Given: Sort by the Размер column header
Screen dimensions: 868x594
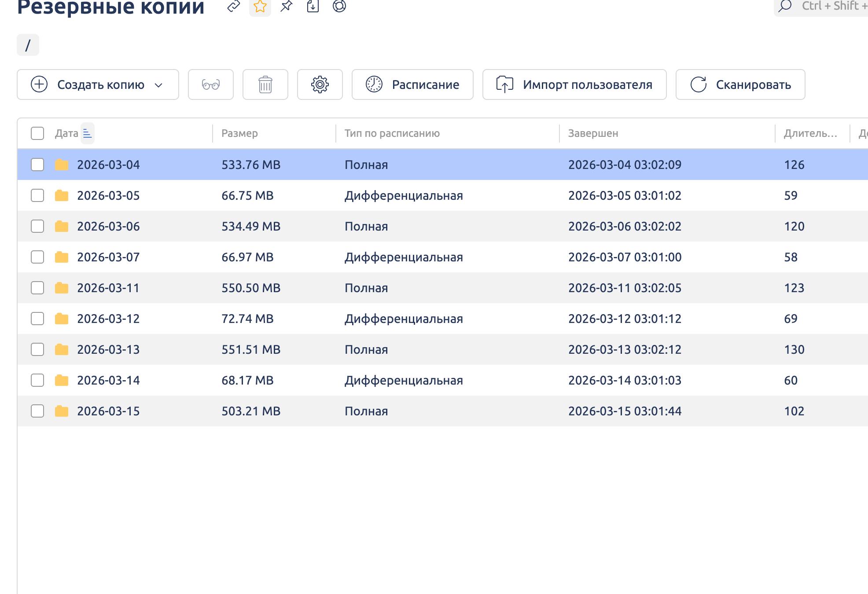Looking at the screenshot, I should (239, 133).
